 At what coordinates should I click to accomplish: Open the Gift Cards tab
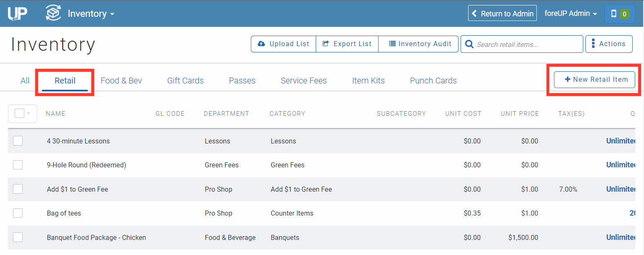click(x=185, y=81)
